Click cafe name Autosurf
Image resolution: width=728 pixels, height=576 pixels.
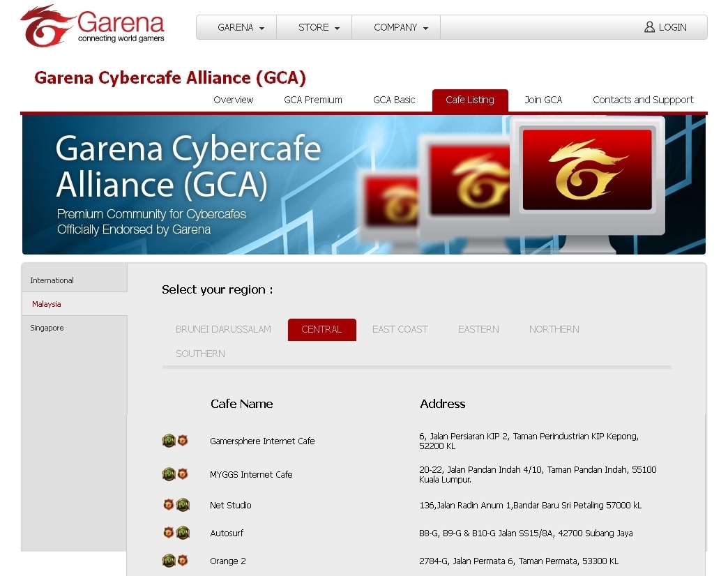click(x=227, y=533)
